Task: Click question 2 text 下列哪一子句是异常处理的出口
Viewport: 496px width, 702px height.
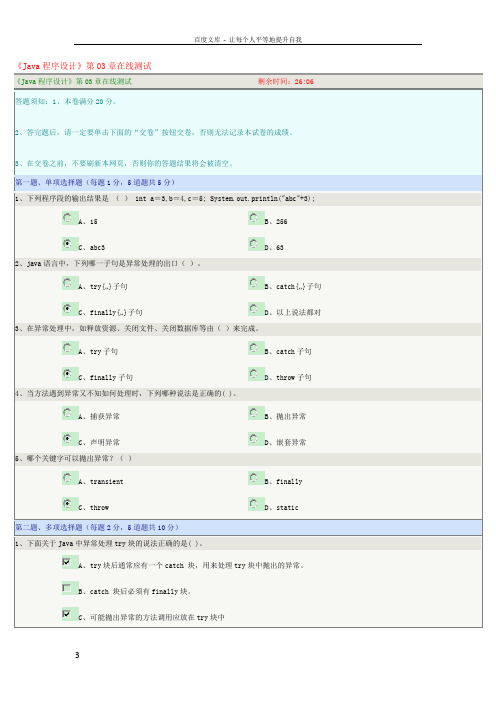Action: coord(108,264)
